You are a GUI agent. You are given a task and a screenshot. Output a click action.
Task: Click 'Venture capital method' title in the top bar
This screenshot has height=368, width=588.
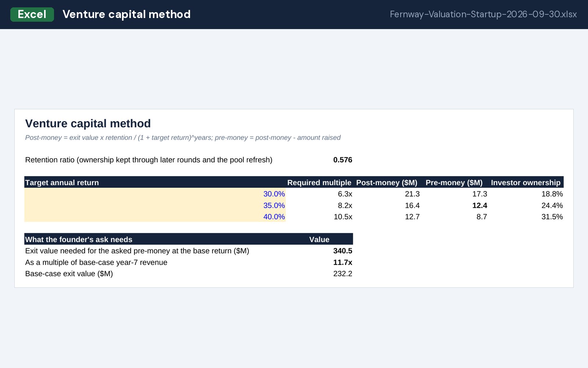point(126,14)
